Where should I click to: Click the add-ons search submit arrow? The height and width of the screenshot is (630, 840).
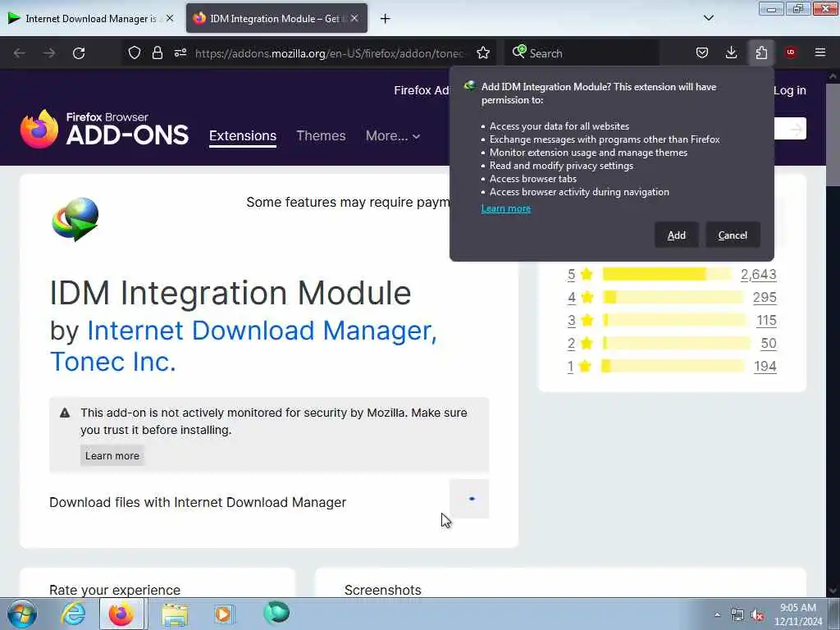[795, 129]
